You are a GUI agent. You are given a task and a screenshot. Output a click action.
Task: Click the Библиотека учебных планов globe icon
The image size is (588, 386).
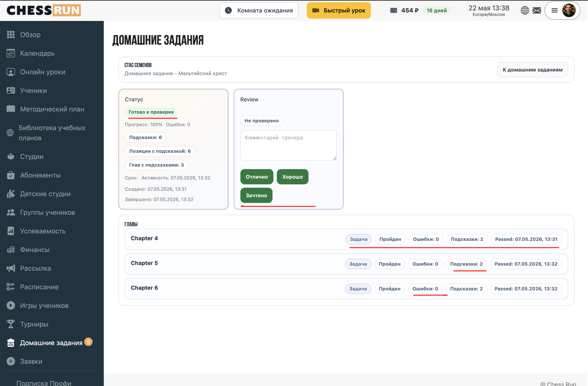coord(10,133)
